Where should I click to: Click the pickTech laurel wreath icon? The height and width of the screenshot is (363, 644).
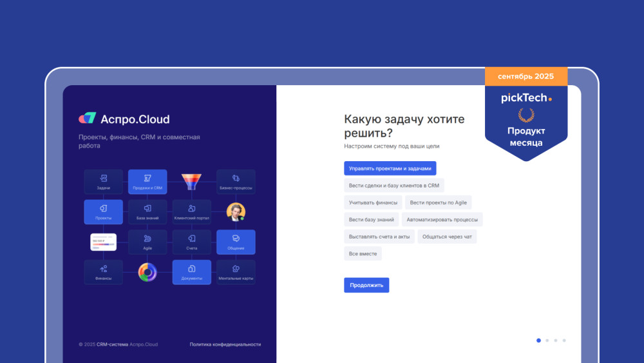pos(526,115)
